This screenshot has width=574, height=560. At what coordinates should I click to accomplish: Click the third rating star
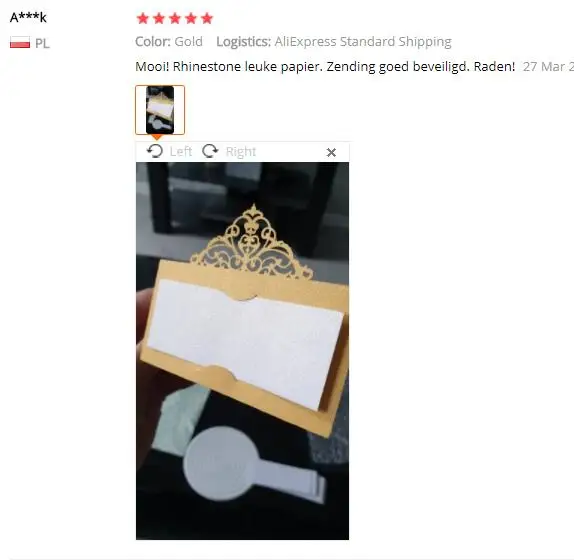[175, 18]
